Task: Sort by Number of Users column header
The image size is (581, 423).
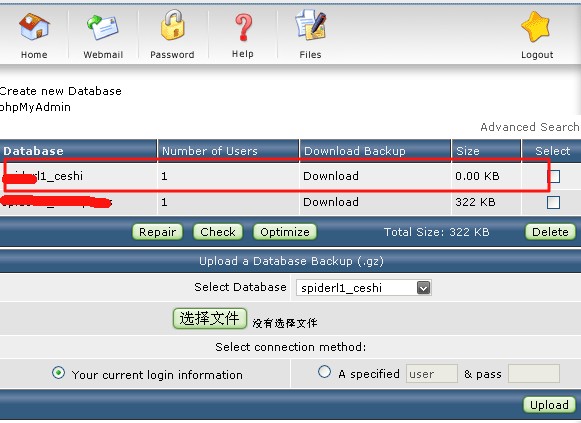Action: tap(210, 151)
